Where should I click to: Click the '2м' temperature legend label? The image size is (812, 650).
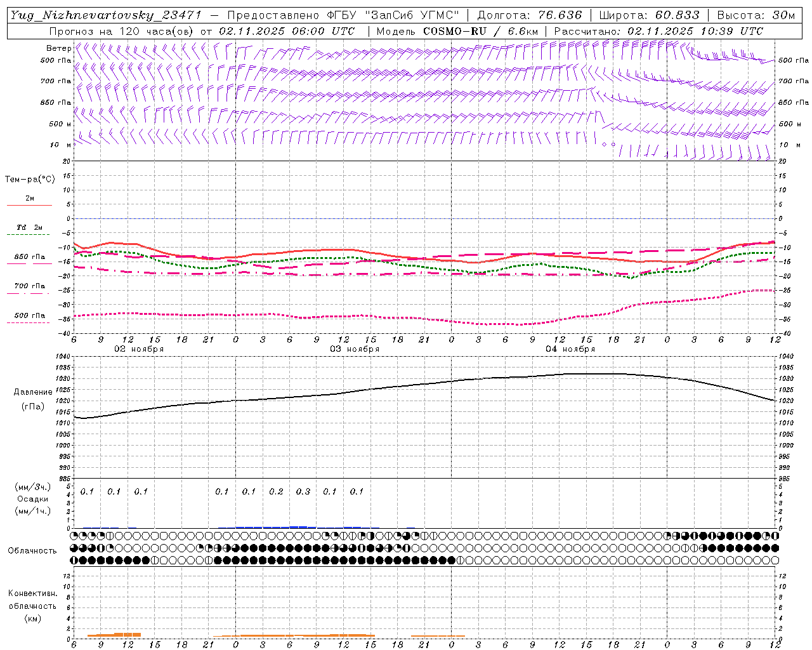pyautogui.click(x=30, y=199)
